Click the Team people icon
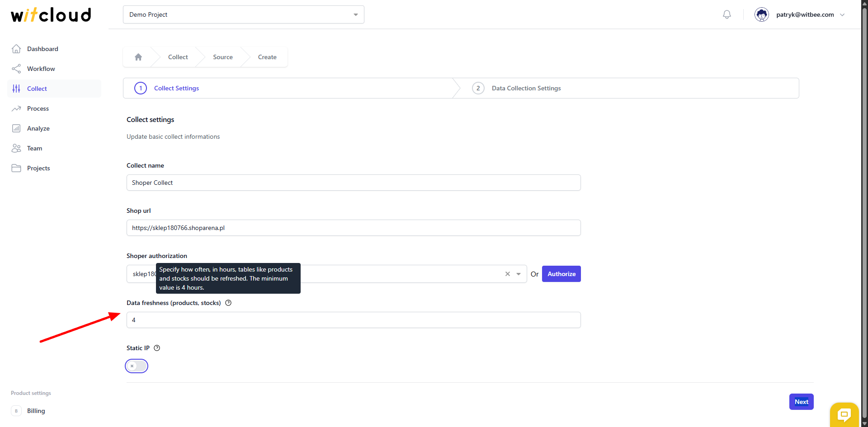 pyautogui.click(x=16, y=148)
